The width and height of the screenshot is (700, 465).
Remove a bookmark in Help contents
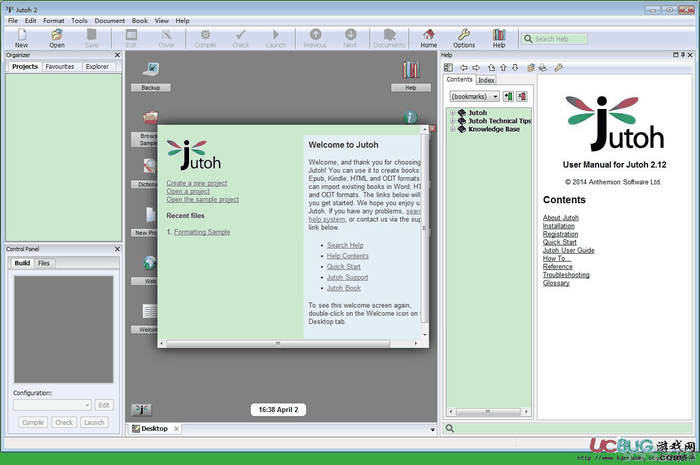pyautogui.click(x=521, y=96)
